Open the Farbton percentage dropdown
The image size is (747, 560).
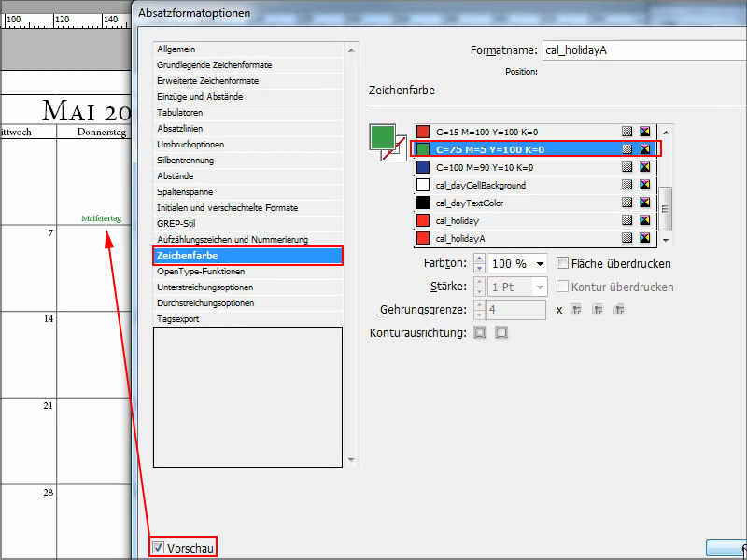point(540,263)
